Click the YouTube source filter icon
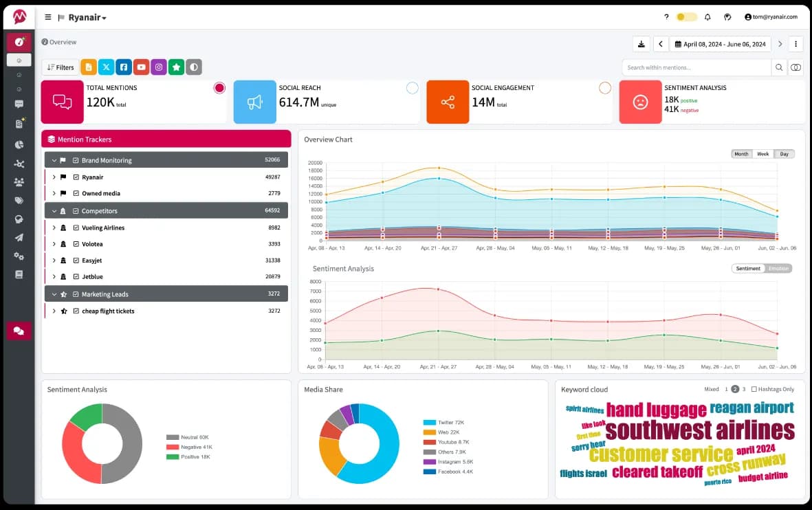The width and height of the screenshot is (812, 510). 141,67
